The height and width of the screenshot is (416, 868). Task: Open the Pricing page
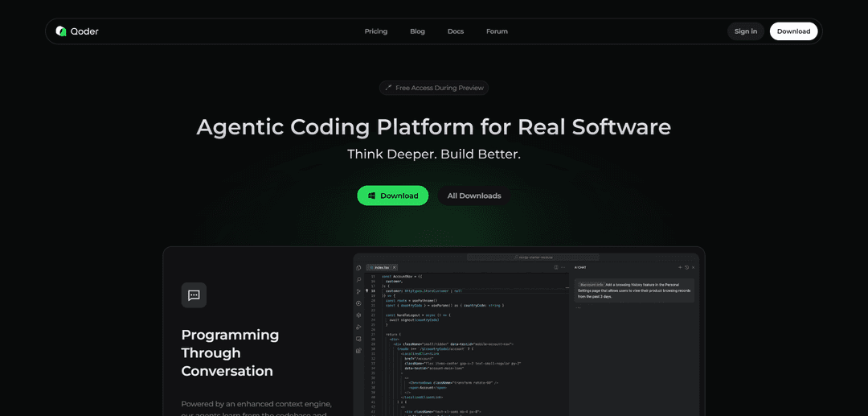(376, 31)
